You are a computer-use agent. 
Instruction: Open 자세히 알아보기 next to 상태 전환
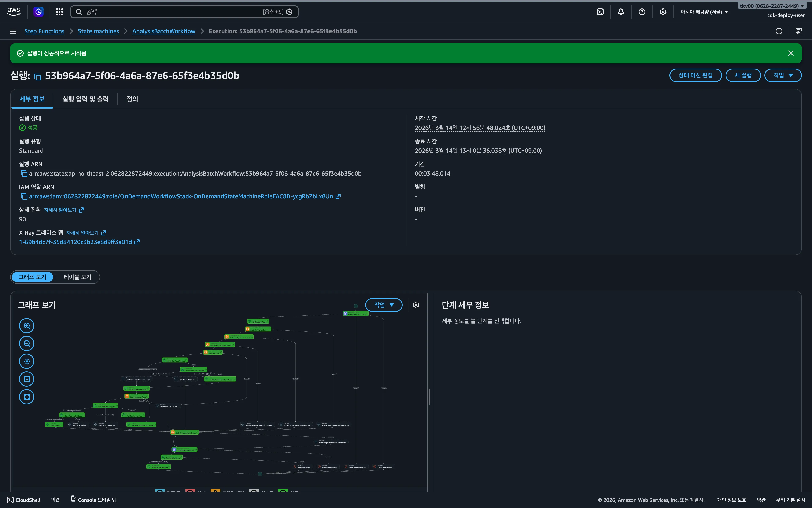coord(64,210)
